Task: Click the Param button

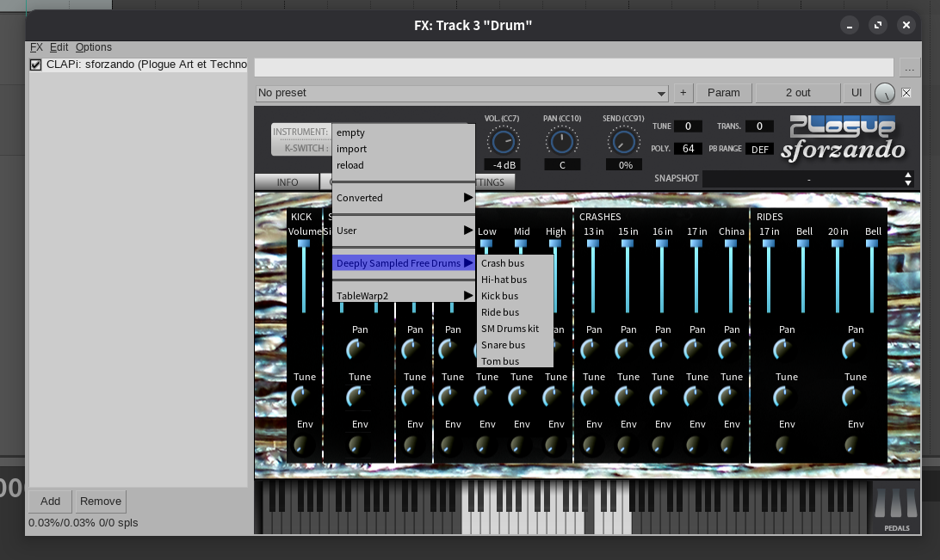Action: [723, 93]
